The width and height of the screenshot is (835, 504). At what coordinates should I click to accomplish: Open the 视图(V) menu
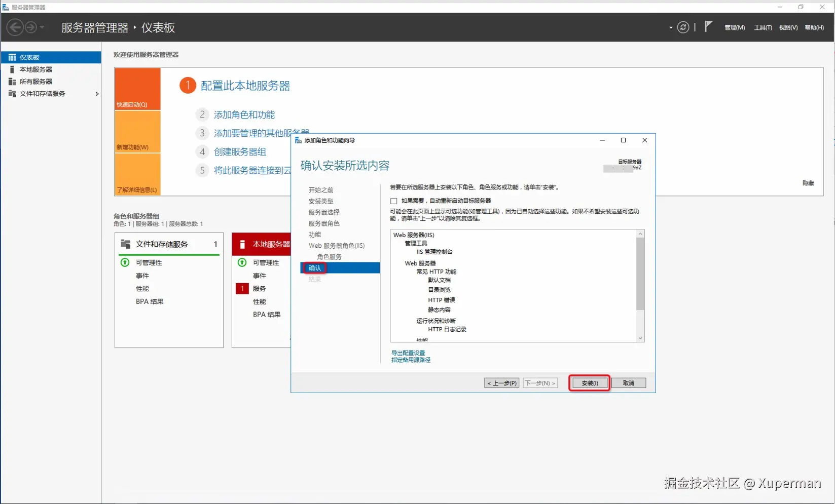point(788,27)
